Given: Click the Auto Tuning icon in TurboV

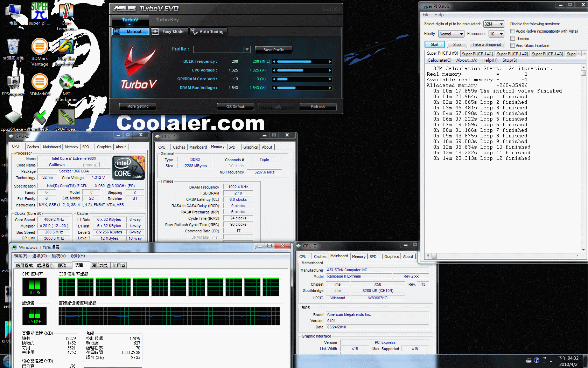Looking at the screenshot, I should pyautogui.click(x=194, y=32).
